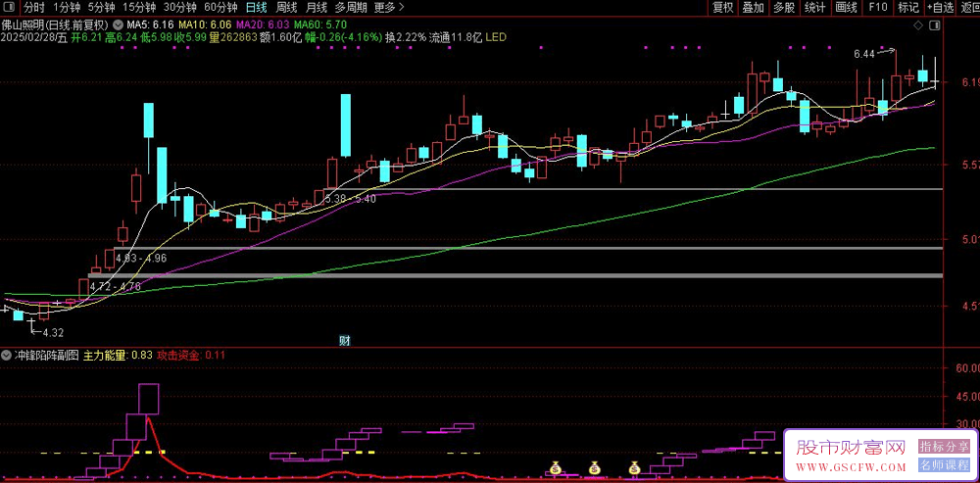
Task: Click the 量262863 volume readout
Action: tap(233, 37)
